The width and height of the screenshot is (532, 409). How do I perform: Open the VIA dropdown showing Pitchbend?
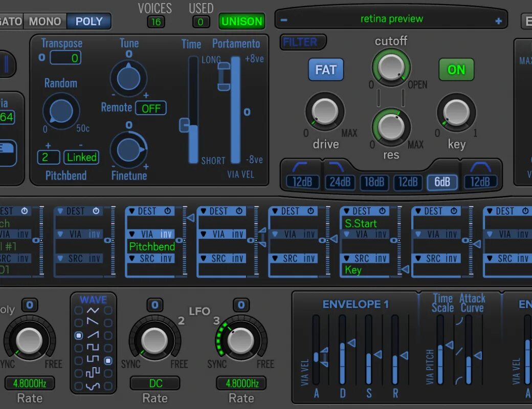pyautogui.click(x=132, y=234)
